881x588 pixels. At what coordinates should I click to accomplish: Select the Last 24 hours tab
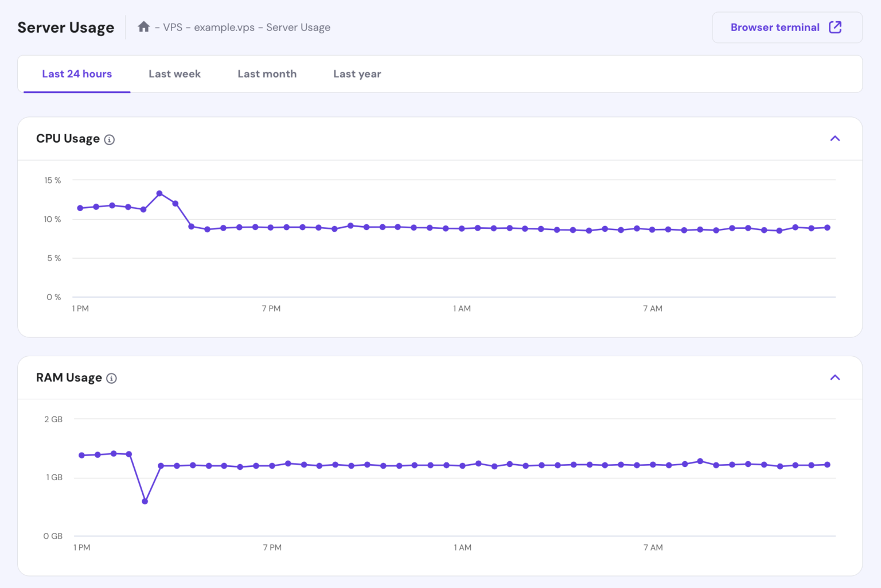pos(77,73)
